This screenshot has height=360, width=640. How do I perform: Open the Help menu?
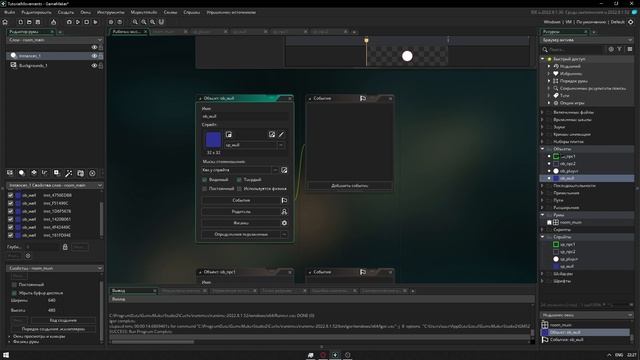[x=192, y=12]
